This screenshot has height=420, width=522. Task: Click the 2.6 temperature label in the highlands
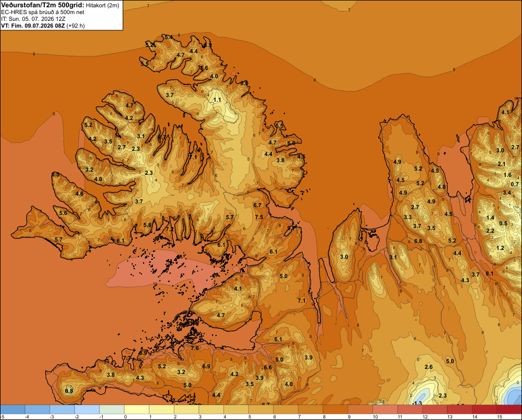coord(429,367)
